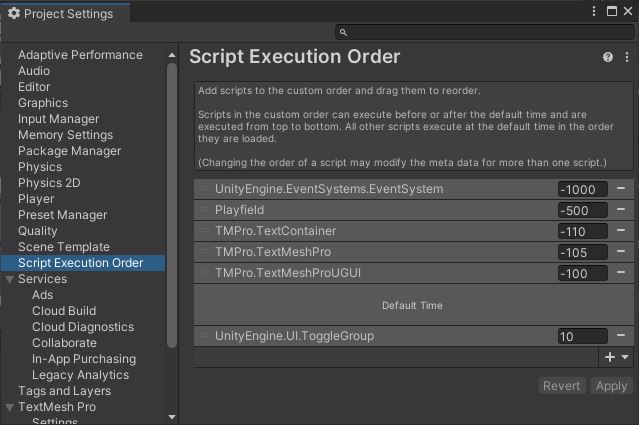The height and width of the screenshot is (425, 639).
Task: Open Package Manager settings
Action: click(x=69, y=151)
